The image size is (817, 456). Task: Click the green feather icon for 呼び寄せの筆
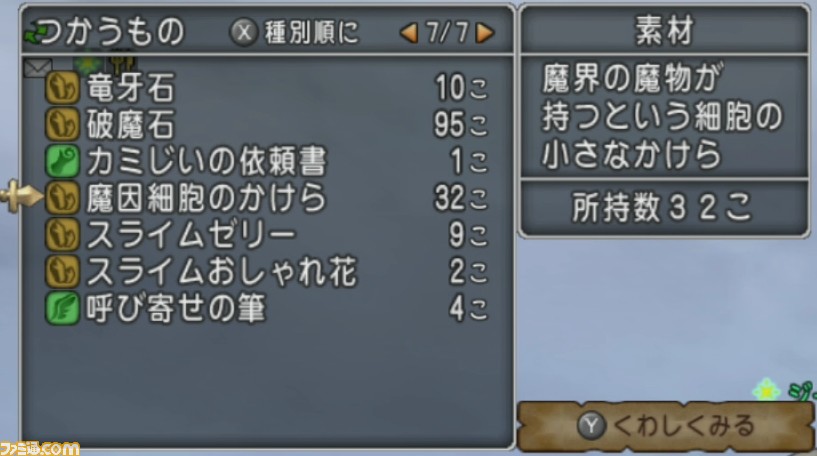(x=62, y=309)
